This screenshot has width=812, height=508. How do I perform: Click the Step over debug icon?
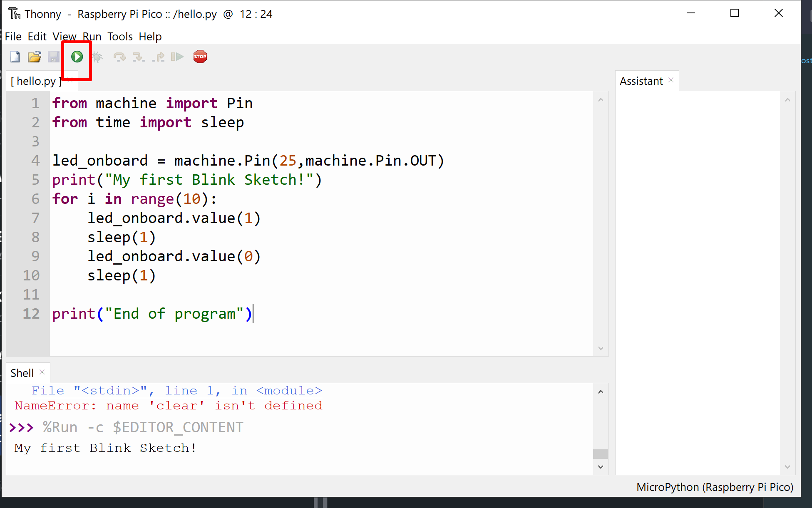click(x=118, y=56)
